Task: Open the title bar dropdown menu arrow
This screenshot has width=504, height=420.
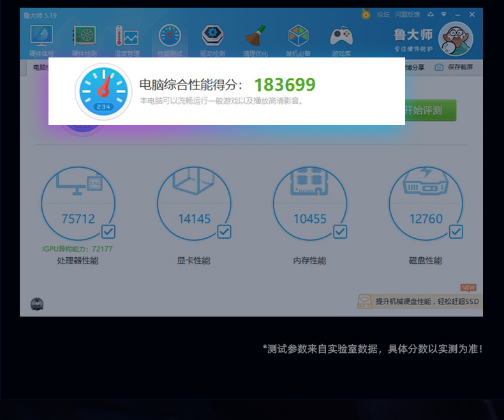Action: click(x=443, y=14)
